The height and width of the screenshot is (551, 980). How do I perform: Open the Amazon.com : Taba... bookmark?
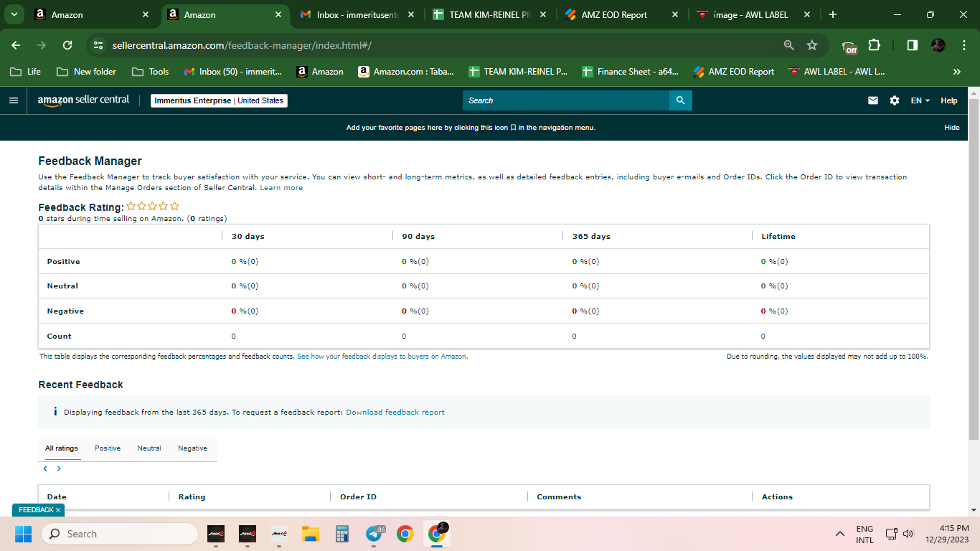click(406, 72)
